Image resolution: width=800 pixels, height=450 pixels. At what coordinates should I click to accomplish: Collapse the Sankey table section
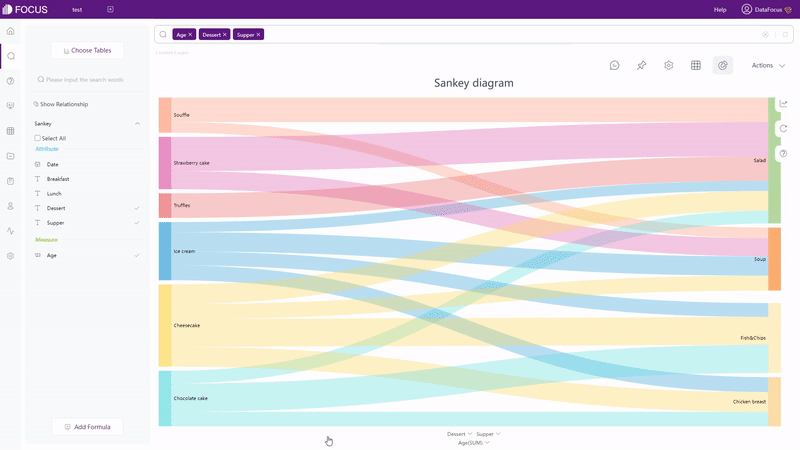(137, 123)
